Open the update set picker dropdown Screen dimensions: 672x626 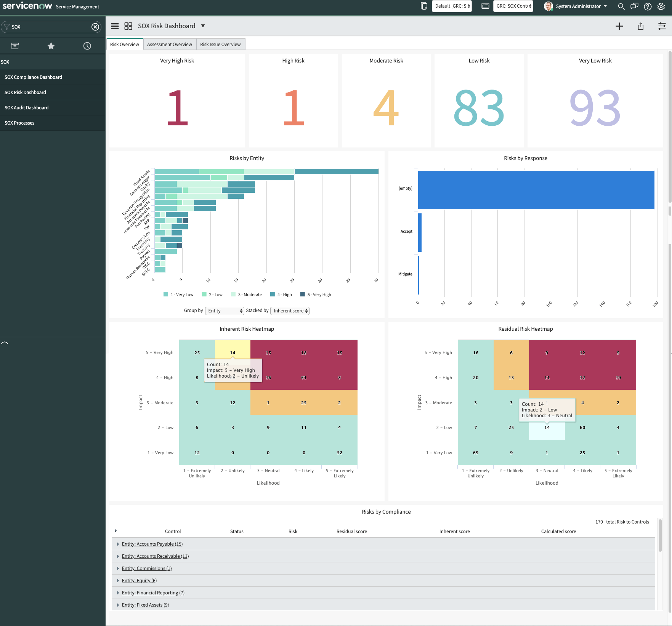[452, 6]
